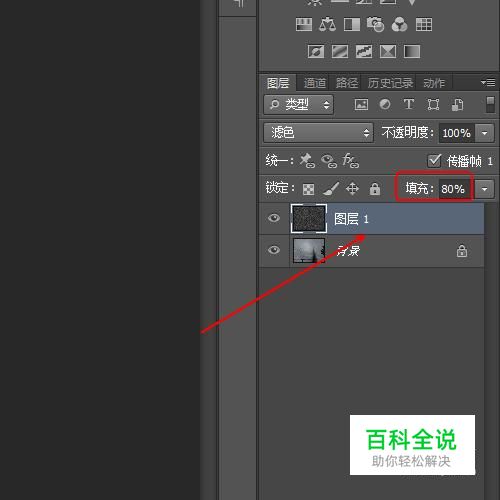The width and height of the screenshot is (500, 500).
Task: Hide the 背景 layer with its eye icon
Action: pos(274,250)
